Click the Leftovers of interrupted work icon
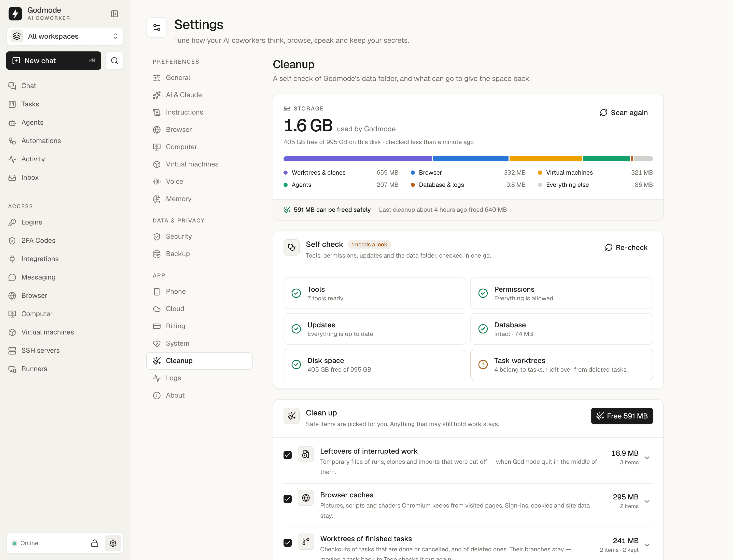 [x=306, y=454]
